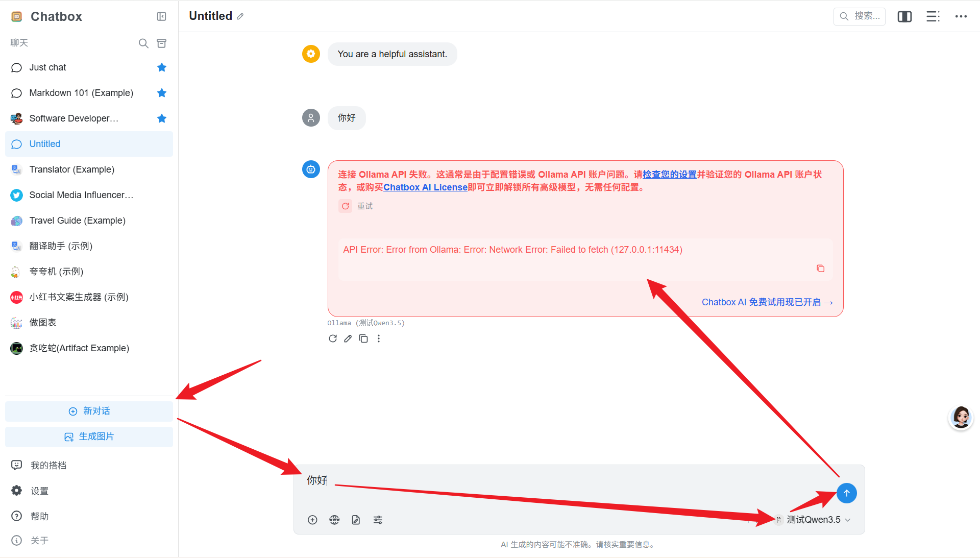The height and width of the screenshot is (558, 980).
Task: Open the 做图表 chat
Action: click(x=89, y=323)
